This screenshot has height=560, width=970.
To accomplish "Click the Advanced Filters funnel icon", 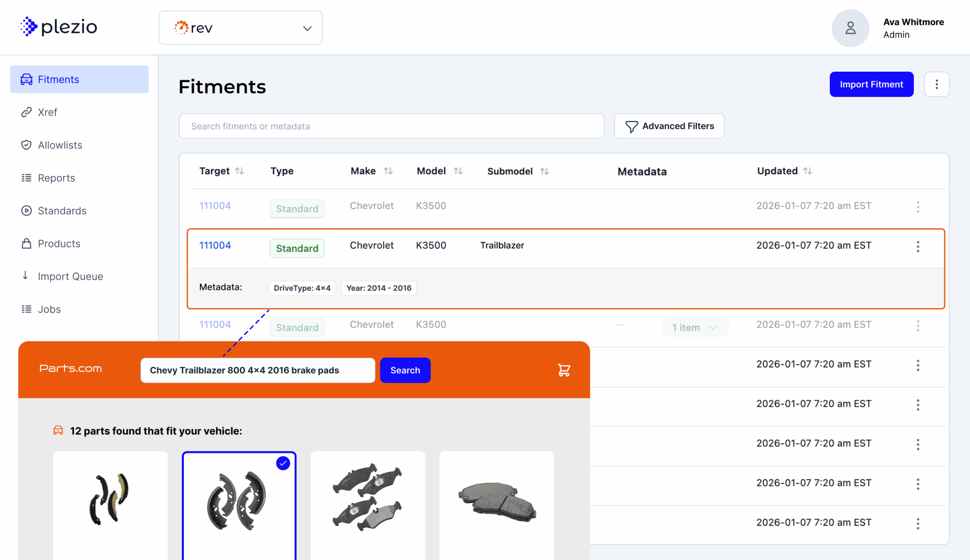I will click(631, 126).
